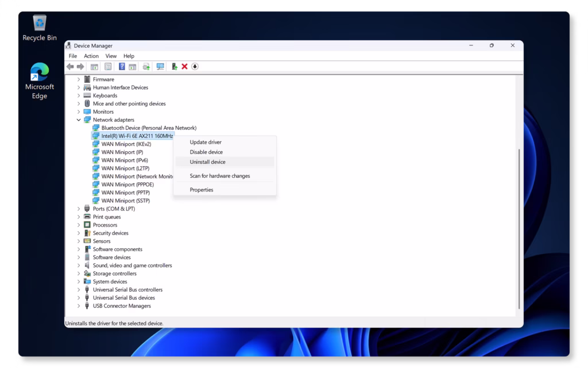Click Show/Hide Action Pane toolbar icon
Viewport: 588px width, 368px height.
click(x=133, y=67)
